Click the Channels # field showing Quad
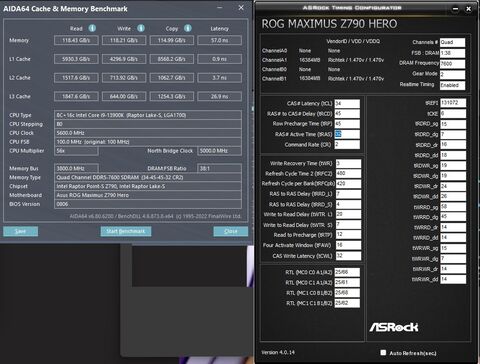 click(x=452, y=42)
